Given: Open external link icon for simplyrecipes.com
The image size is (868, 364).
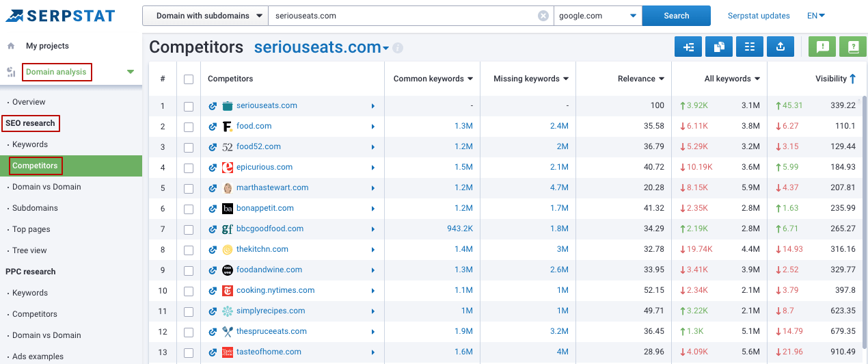Looking at the screenshot, I should coord(213,311).
